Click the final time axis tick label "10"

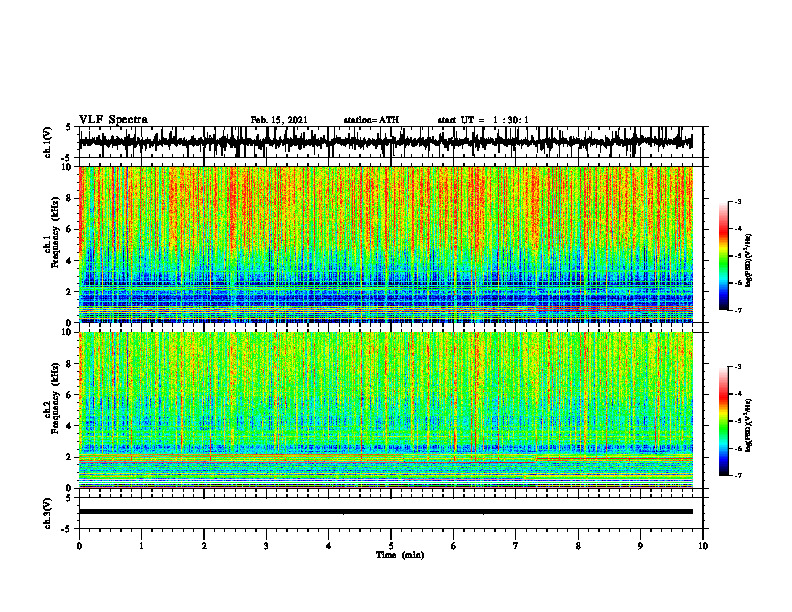[703, 546]
